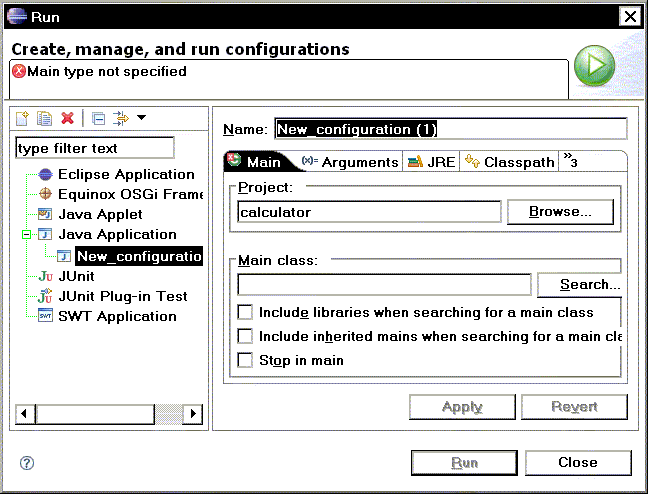The height and width of the screenshot is (494, 648).
Task: Switch to the Arguments tab
Action: (x=350, y=162)
